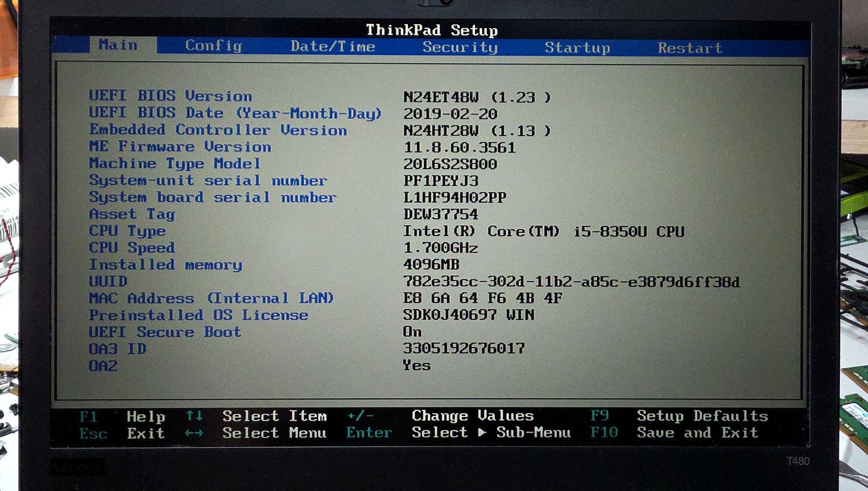Click the F9 Setup Defaults hint
The width and height of the screenshot is (868, 491).
(x=679, y=415)
